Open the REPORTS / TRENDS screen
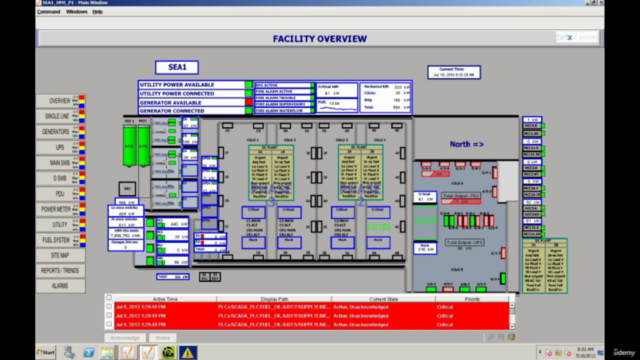 click(60, 271)
